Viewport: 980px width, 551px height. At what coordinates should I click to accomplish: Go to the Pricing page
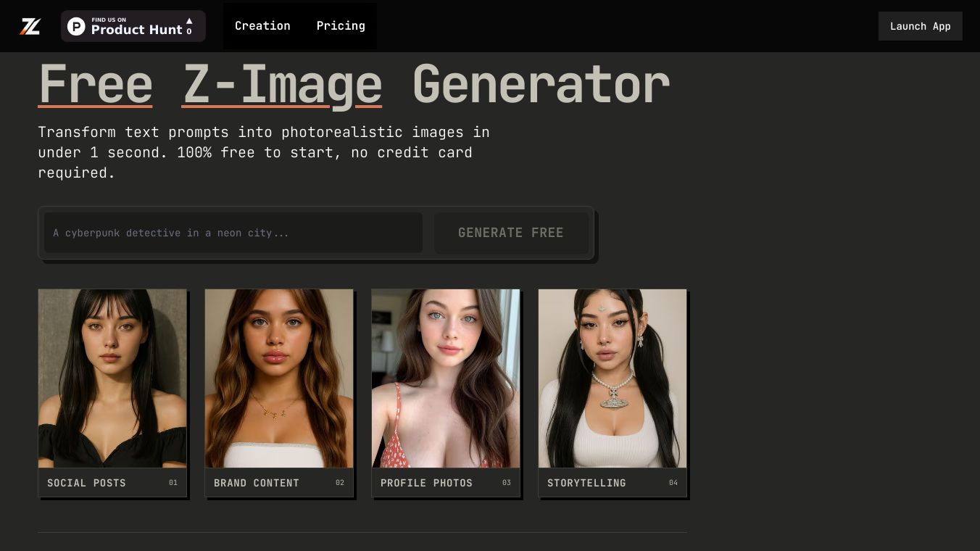(x=341, y=26)
